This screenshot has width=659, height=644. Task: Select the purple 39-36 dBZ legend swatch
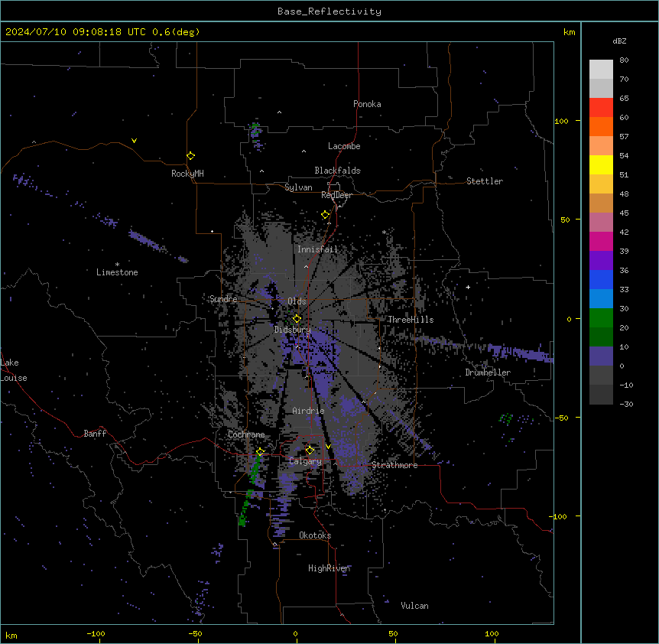coord(601,260)
